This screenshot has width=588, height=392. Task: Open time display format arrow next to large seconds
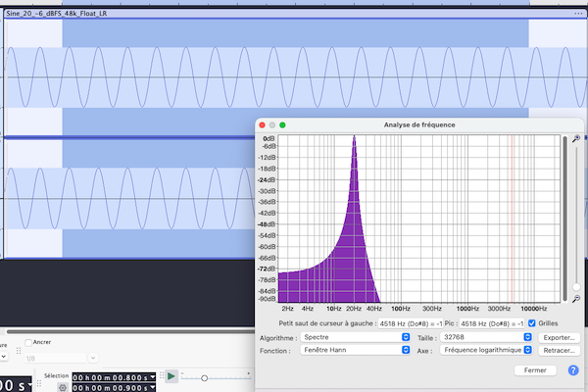[x=29, y=385]
